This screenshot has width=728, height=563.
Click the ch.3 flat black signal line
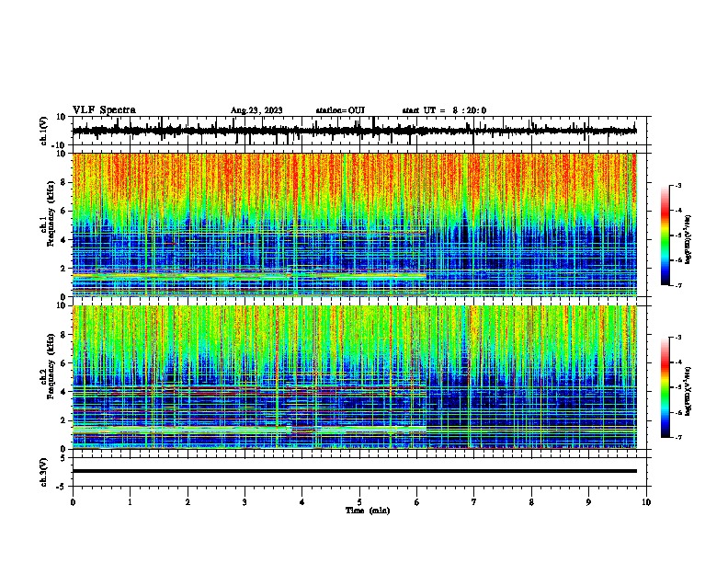click(x=354, y=471)
